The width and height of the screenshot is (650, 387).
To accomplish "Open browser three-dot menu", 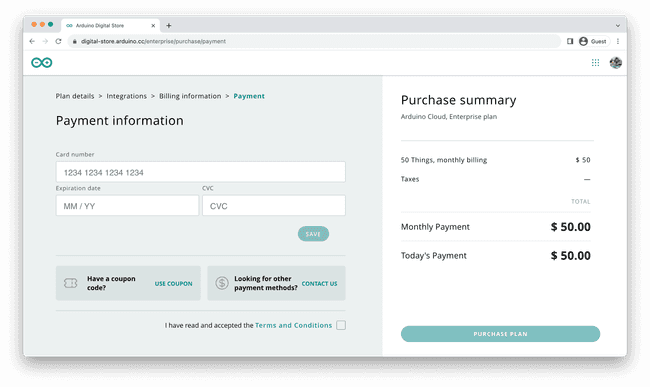I will point(618,41).
